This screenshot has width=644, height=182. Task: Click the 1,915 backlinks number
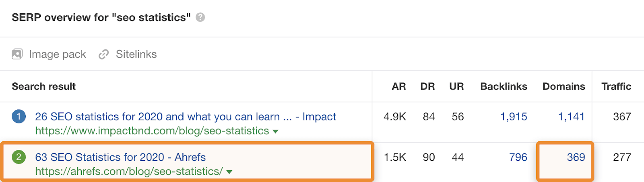point(514,117)
